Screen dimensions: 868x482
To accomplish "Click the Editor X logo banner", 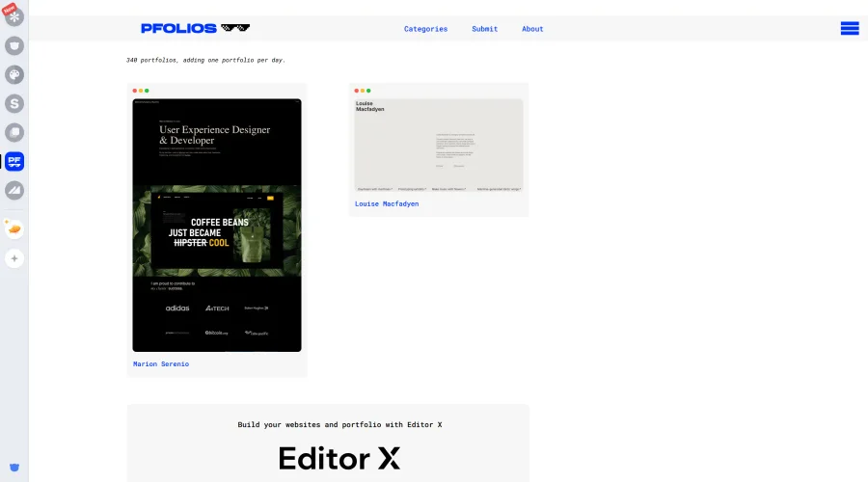I will click(x=339, y=458).
